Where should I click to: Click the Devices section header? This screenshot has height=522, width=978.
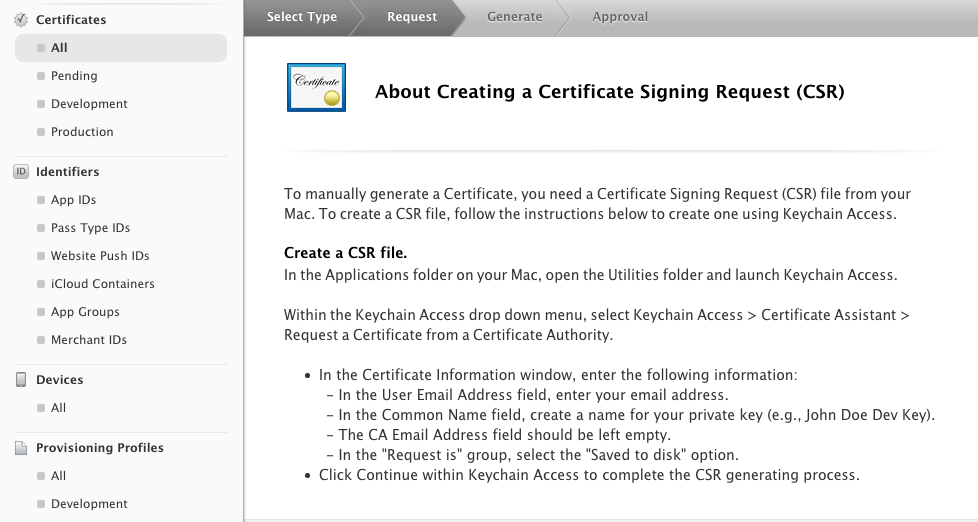tap(59, 380)
